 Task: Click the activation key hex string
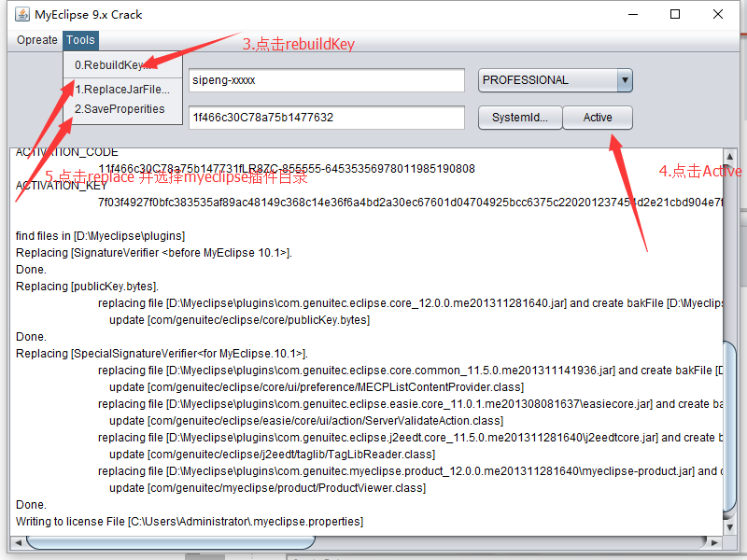pos(410,203)
